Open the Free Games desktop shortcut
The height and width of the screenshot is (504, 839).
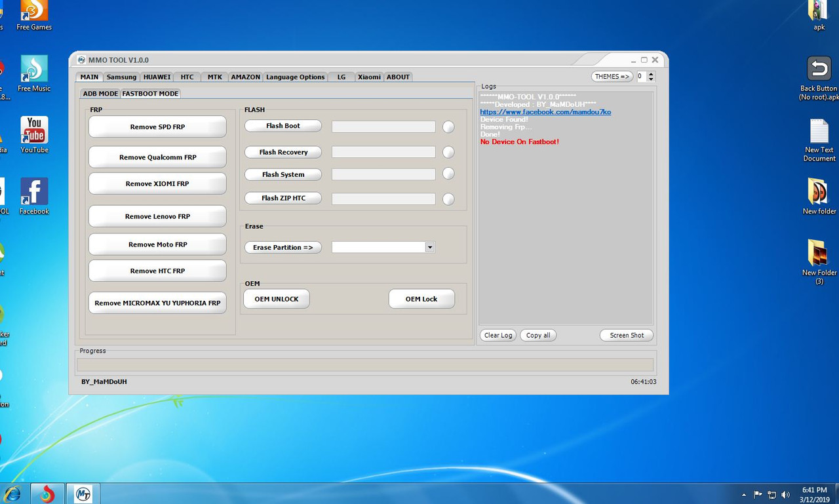pos(34,15)
